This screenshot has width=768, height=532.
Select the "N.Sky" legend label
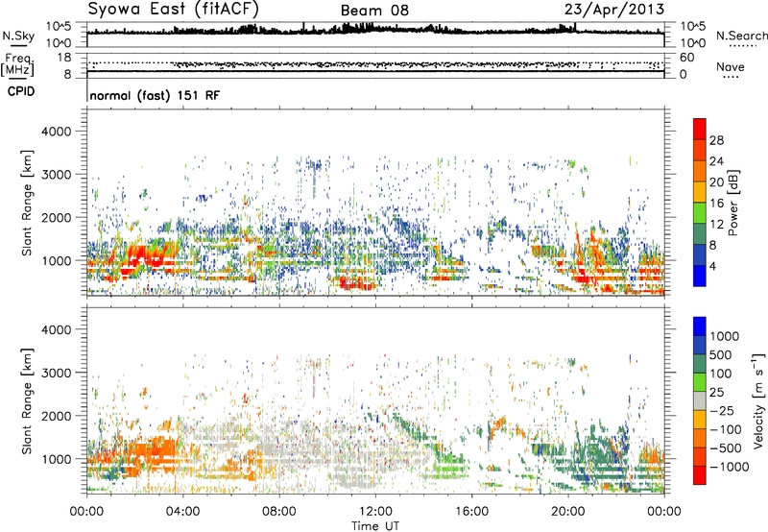[x=18, y=36]
